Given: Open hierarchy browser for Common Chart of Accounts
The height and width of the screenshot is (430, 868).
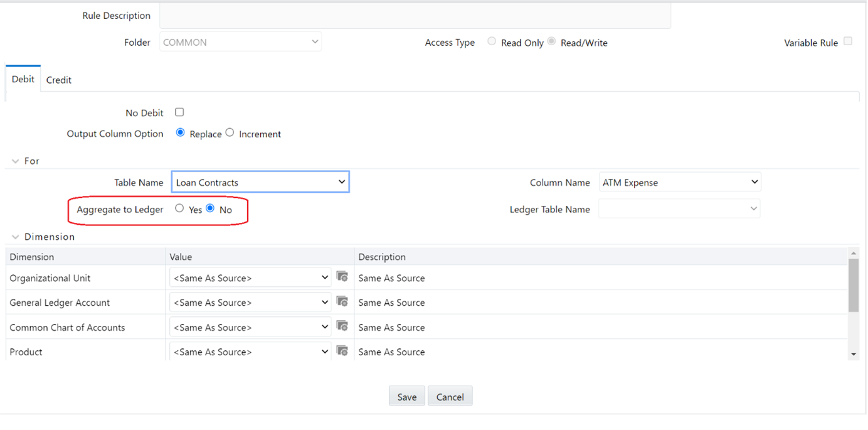Looking at the screenshot, I should click(342, 326).
